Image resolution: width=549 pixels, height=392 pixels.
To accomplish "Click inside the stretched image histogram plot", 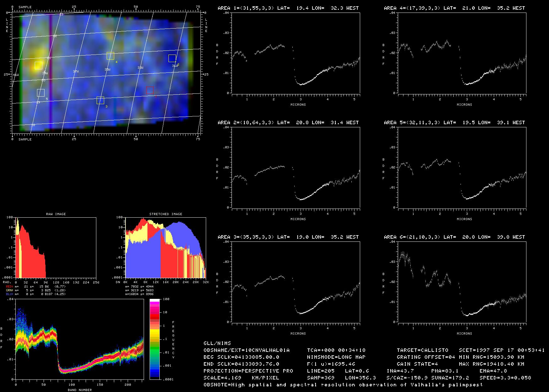I will (166, 247).
